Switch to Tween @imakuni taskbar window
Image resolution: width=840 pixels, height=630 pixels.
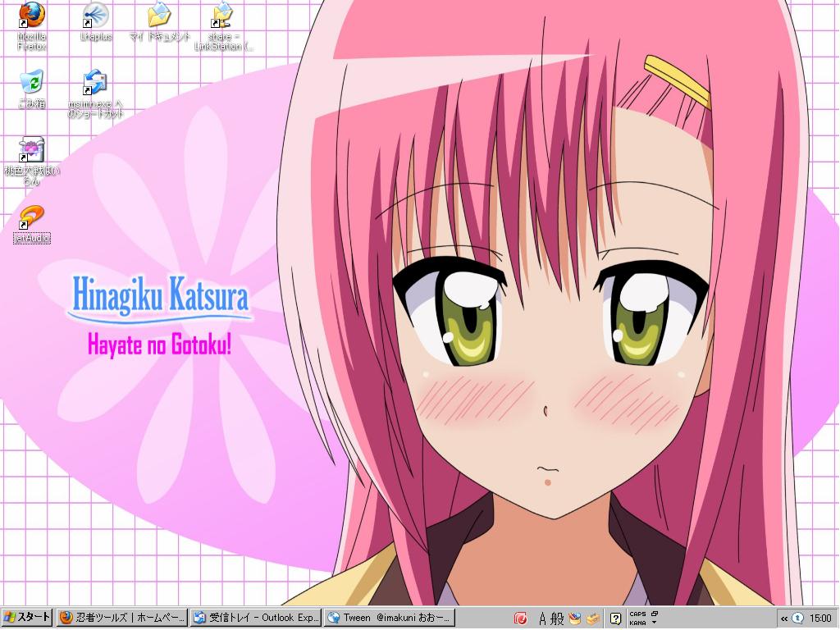pyautogui.click(x=389, y=618)
